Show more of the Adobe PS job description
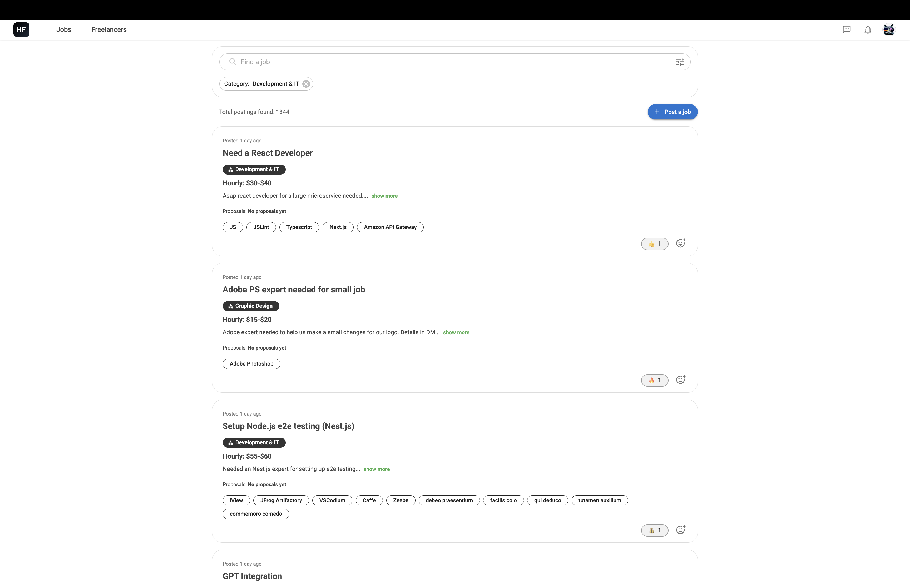The image size is (910, 588). pos(456,332)
